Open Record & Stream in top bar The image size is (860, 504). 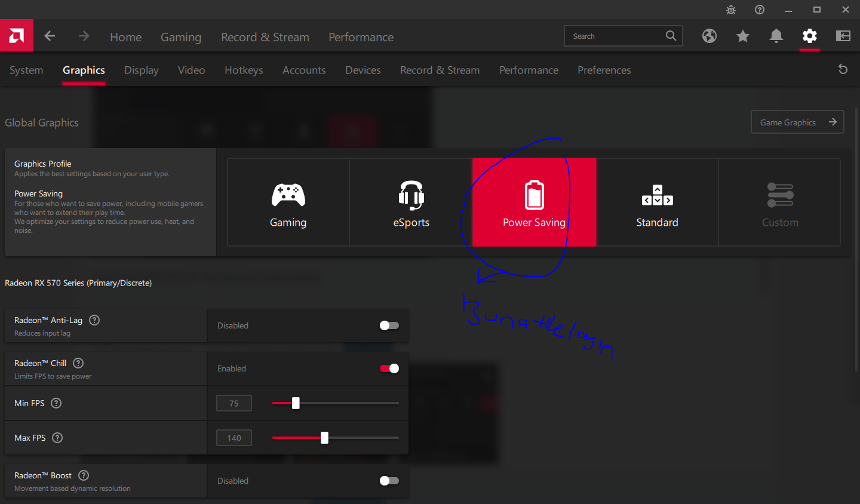tap(265, 37)
